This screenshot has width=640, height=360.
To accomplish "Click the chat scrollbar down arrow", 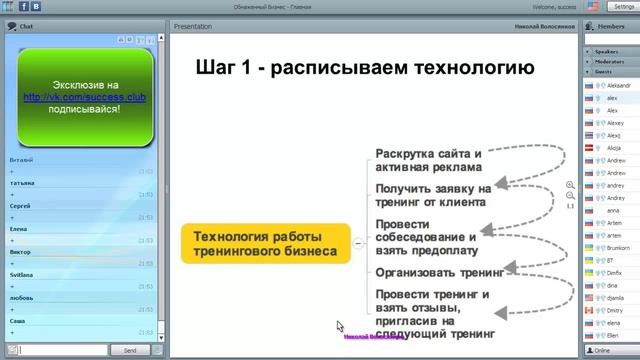I will 161,338.
